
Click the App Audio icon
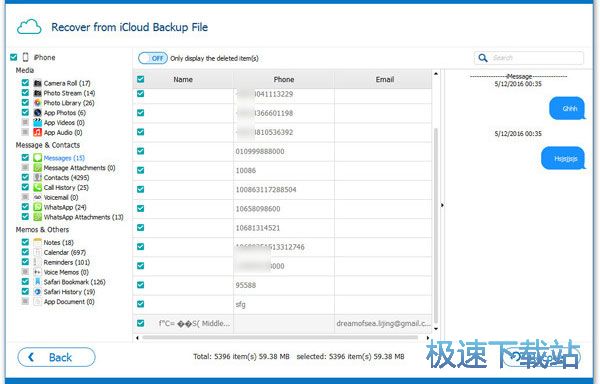tap(38, 133)
